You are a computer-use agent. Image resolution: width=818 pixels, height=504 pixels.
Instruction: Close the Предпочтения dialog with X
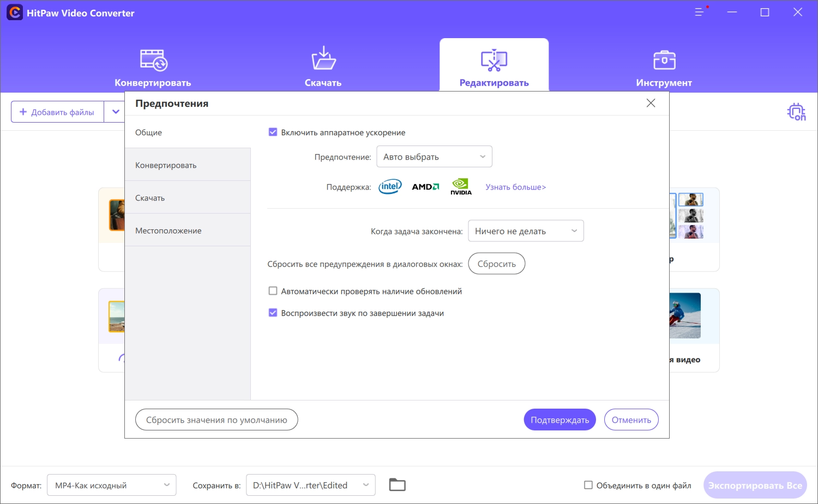tap(651, 103)
